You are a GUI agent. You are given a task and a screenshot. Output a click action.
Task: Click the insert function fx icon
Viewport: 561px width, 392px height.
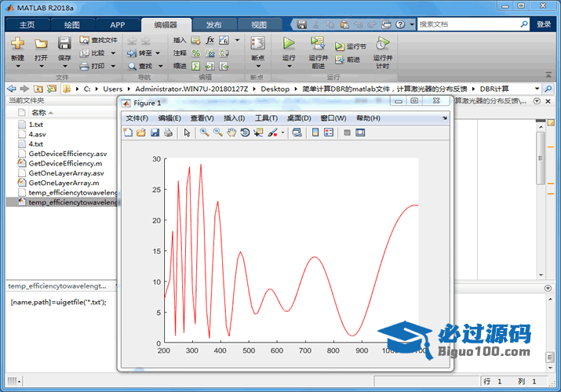210,40
